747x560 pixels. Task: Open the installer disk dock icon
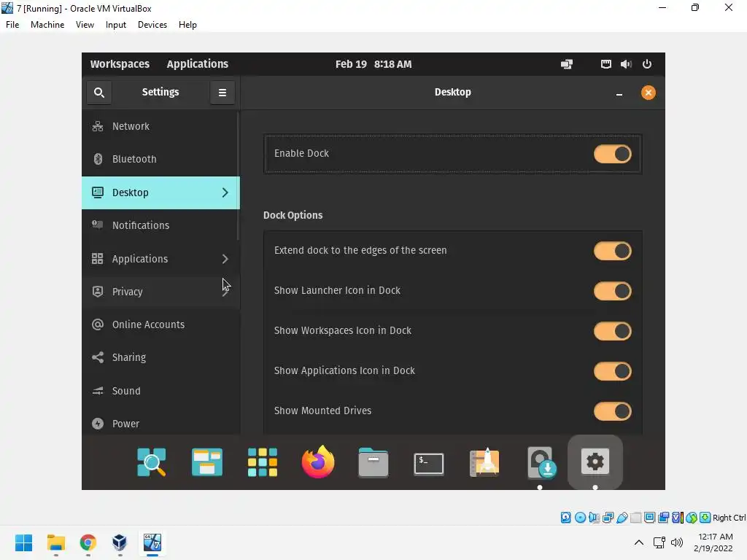(x=541, y=462)
